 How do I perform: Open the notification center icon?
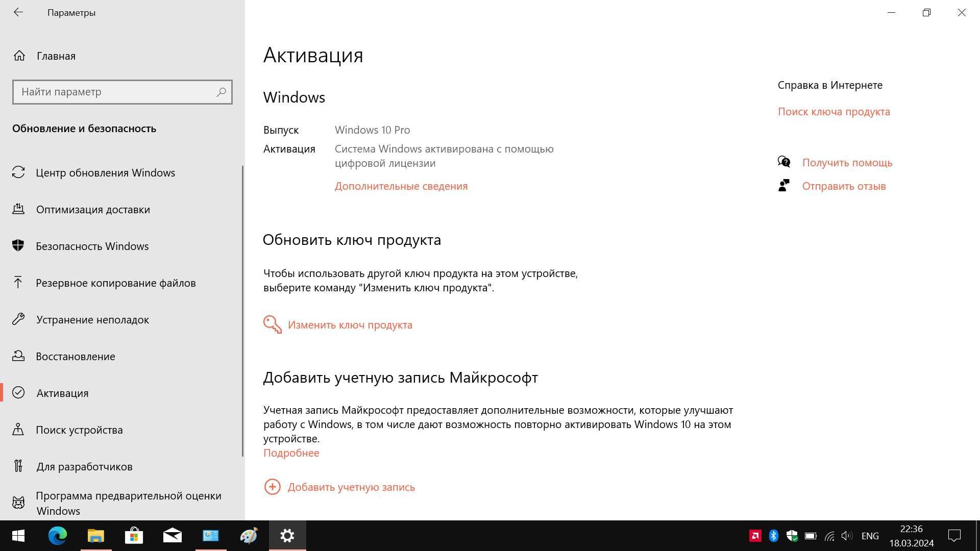(x=954, y=536)
